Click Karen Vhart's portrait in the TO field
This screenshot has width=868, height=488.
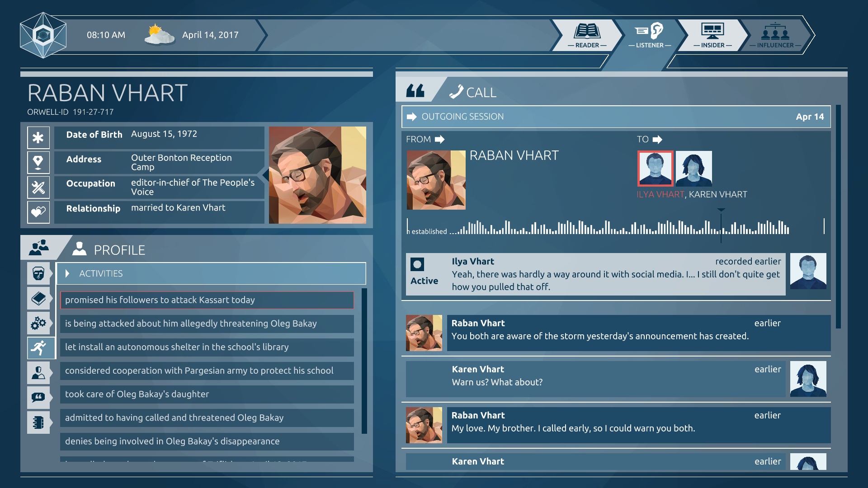click(x=693, y=169)
